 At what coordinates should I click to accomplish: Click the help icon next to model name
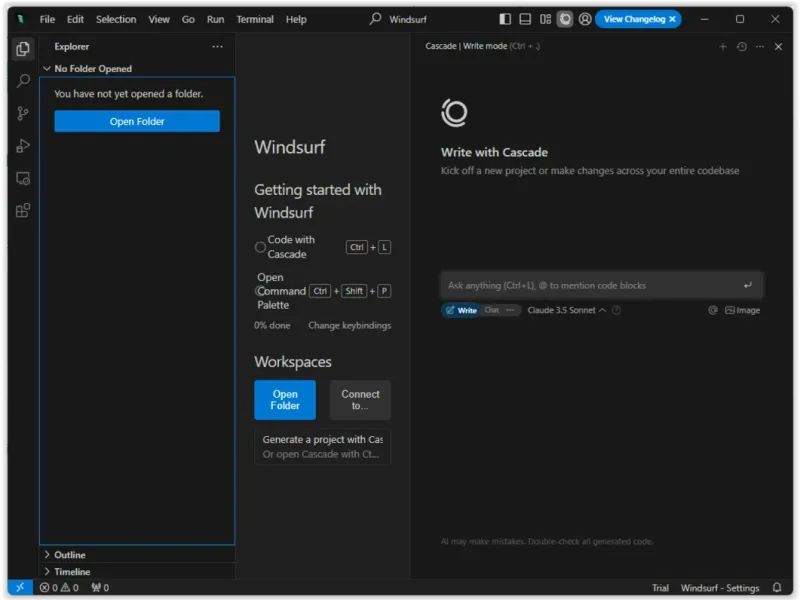click(616, 310)
